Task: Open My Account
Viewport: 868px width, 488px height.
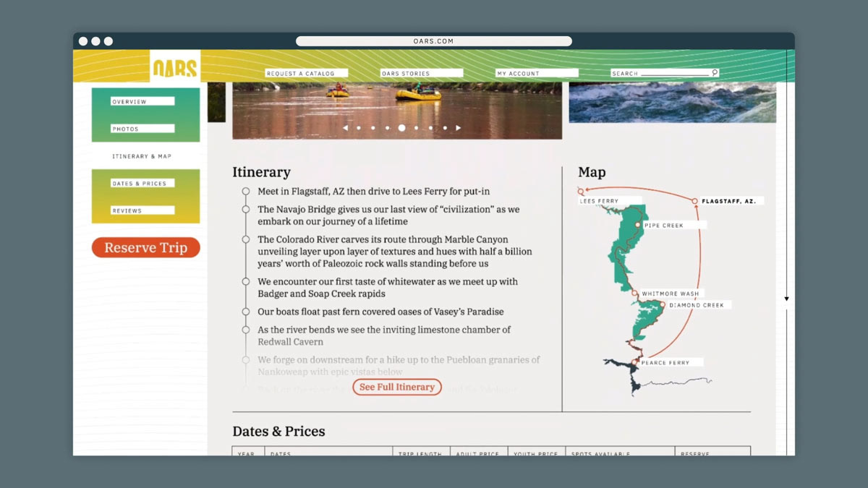Action: point(537,73)
